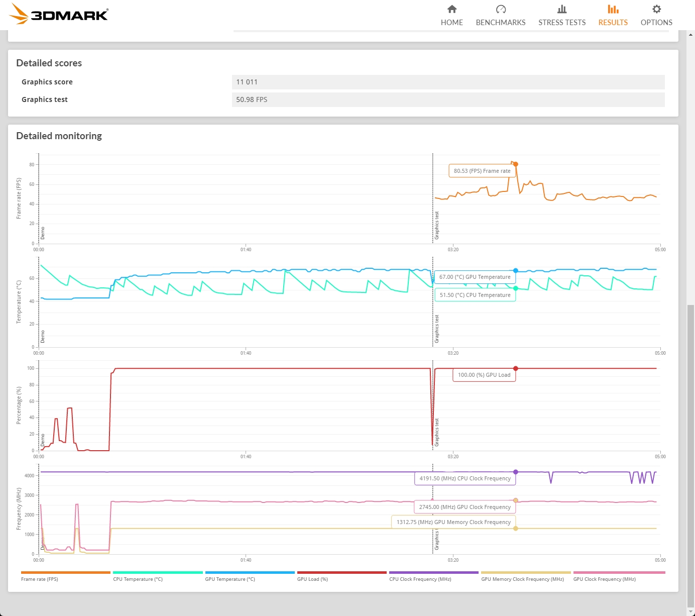Toggle the Frame rate (FPS) legend series
The image size is (695, 616).
coord(40,579)
